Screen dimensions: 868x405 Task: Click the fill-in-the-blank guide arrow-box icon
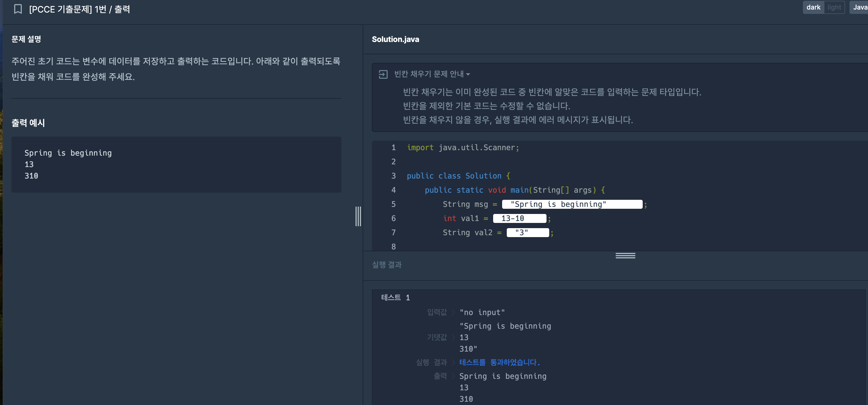click(383, 74)
